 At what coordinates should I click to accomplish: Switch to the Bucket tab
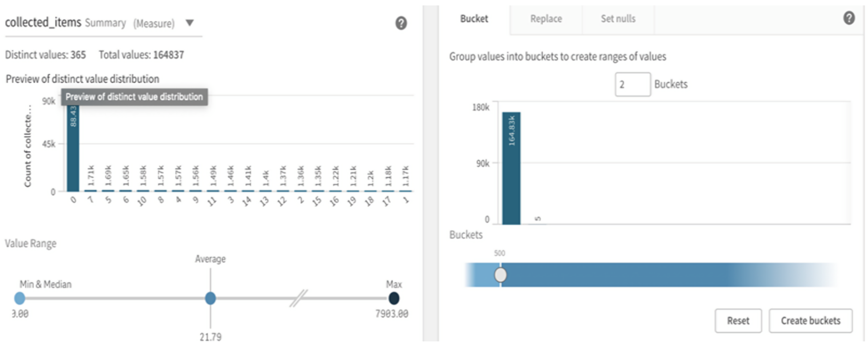coord(474,19)
